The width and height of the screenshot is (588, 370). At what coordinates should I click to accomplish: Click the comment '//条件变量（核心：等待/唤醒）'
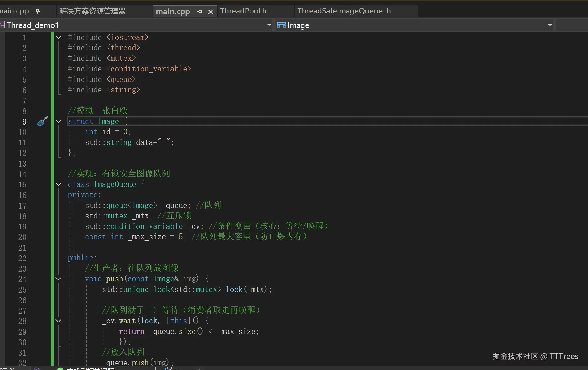tap(269, 226)
